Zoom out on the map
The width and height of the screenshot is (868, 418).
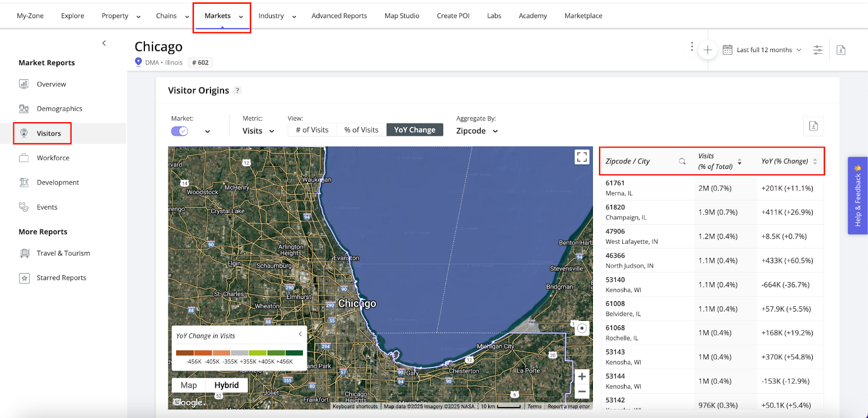click(582, 391)
